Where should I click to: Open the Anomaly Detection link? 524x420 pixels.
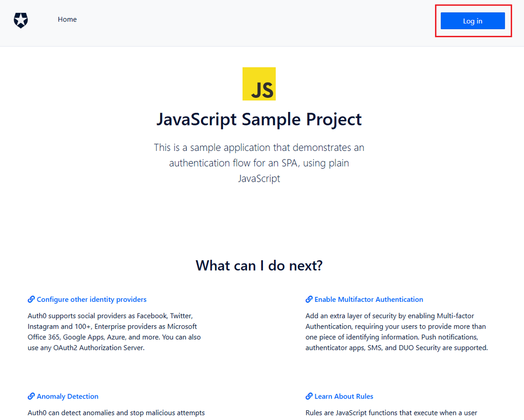pyautogui.click(x=68, y=396)
